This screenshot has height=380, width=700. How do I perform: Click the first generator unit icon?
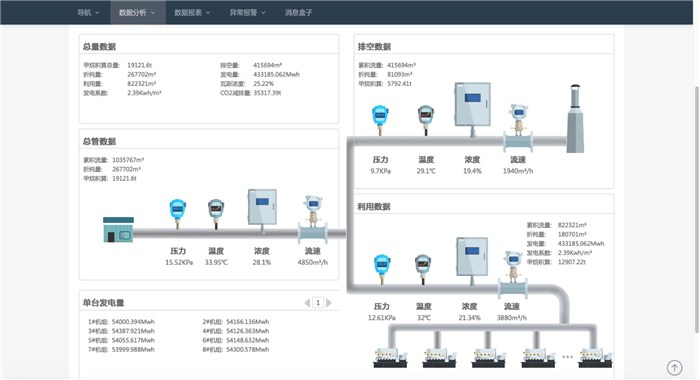tap(391, 357)
